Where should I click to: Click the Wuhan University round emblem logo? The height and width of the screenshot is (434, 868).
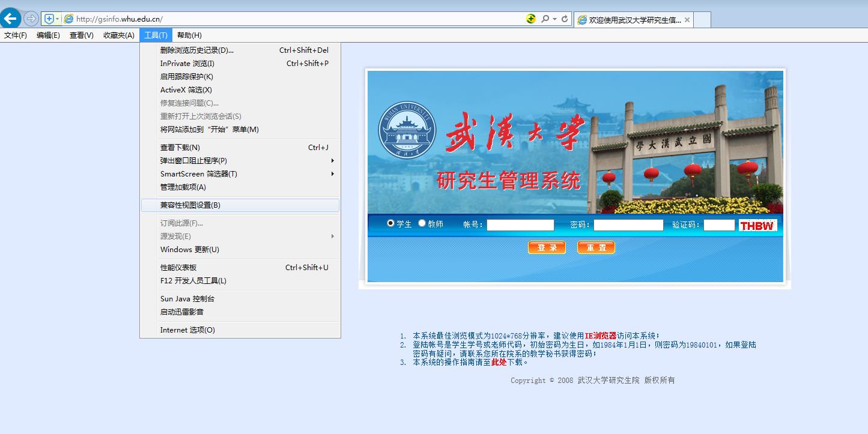pyautogui.click(x=406, y=130)
